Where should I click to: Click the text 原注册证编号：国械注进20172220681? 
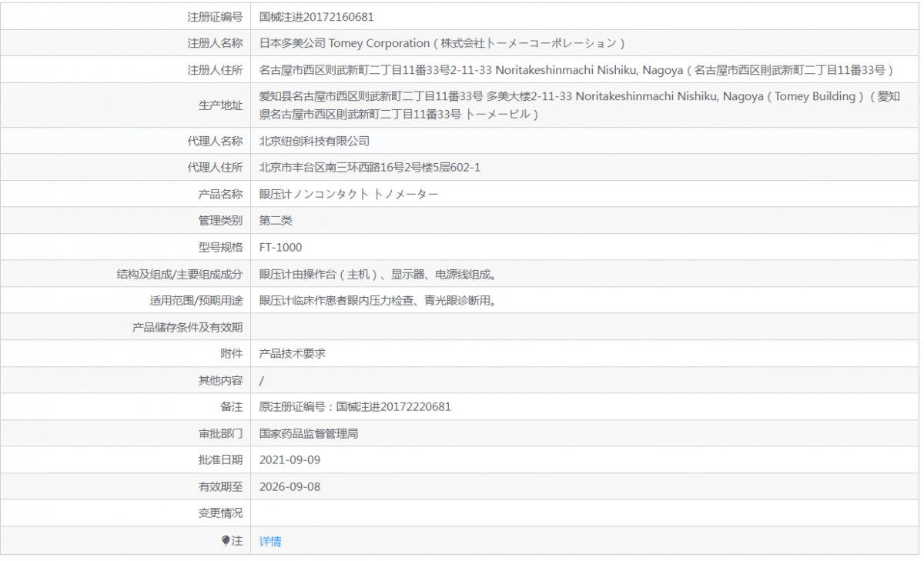(355, 406)
